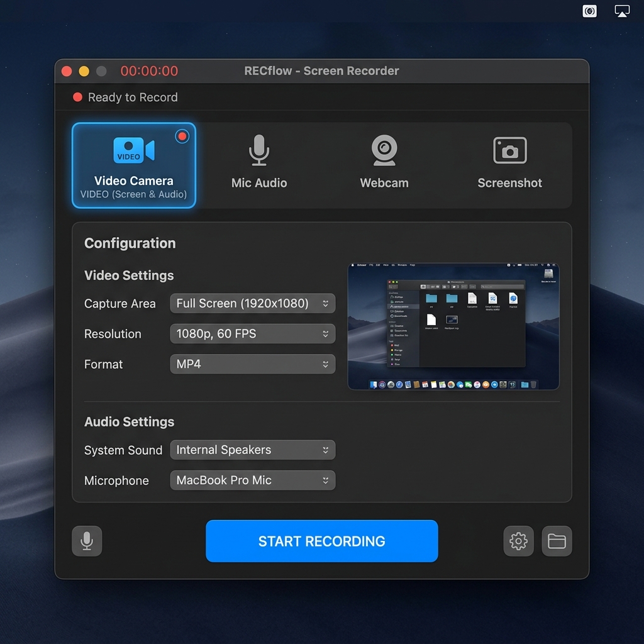
Task: Open the System Sound dropdown
Action: 253,450
